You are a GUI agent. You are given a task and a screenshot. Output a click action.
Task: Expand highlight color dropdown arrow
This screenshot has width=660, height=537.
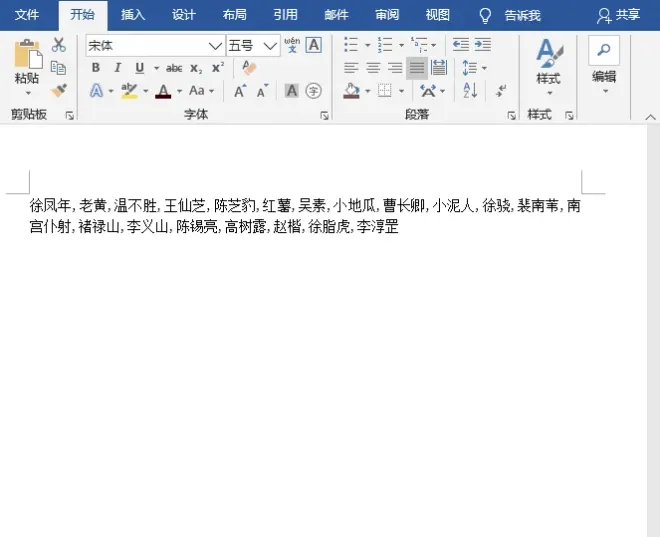coord(146,91)
